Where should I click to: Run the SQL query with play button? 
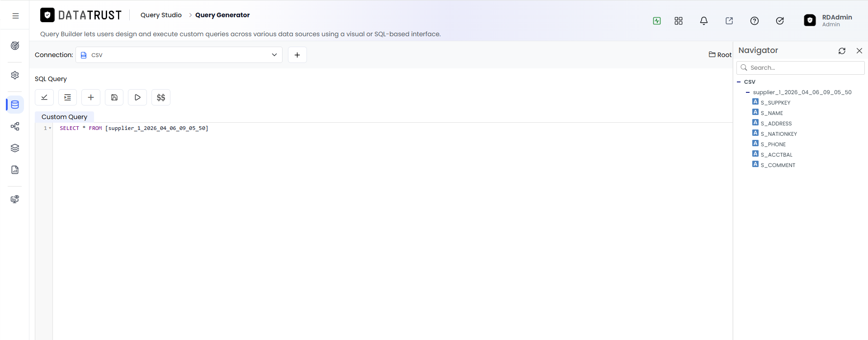(x=137, y=97)
